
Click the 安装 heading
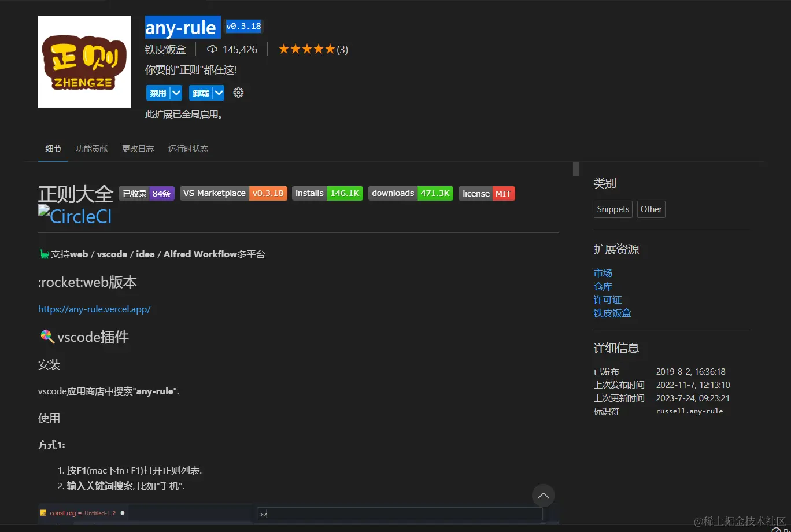click(x=49, y=365)
